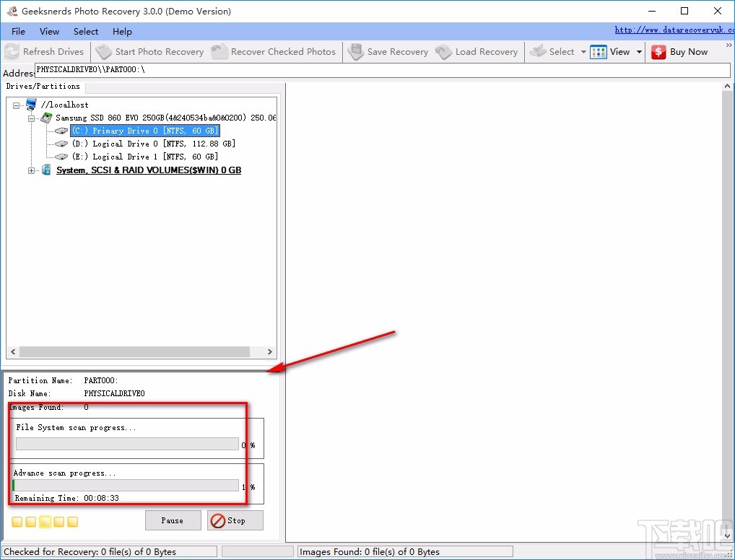Click the Advance scan progress bar

126,485
